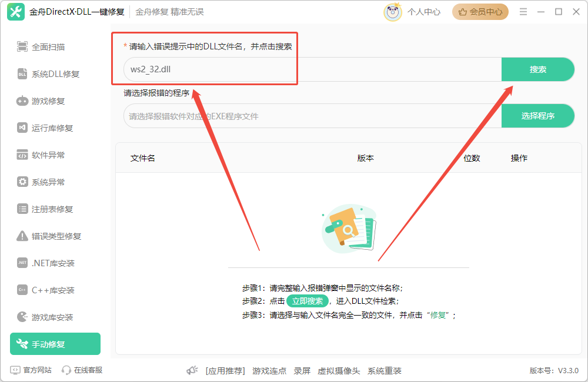Click the 全面扫描 scan icon

22,47
